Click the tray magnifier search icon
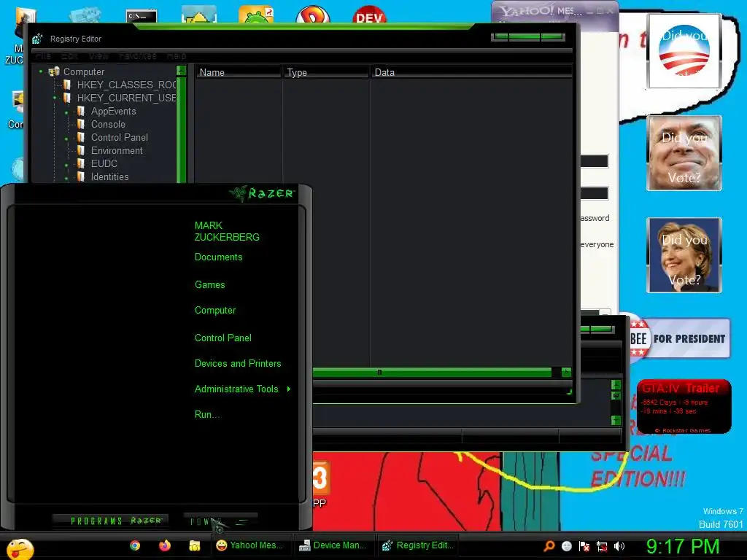The width and height of the screenshot is (747, 560). pos(549,545)
